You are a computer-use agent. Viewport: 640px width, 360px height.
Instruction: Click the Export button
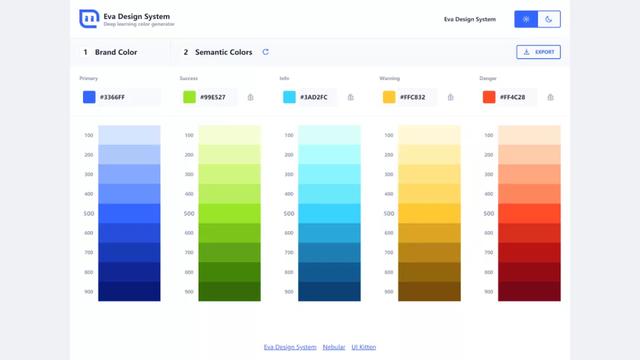(x=538, y=52)
